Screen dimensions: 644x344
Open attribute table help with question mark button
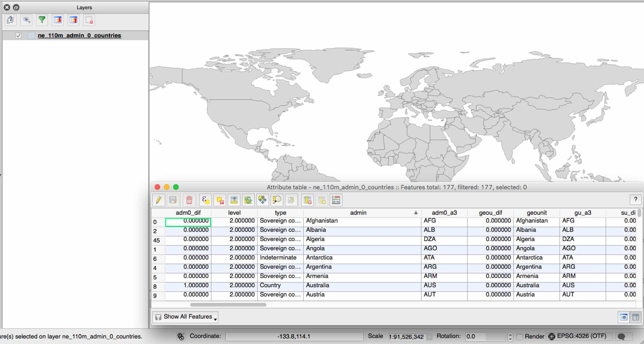635,199
